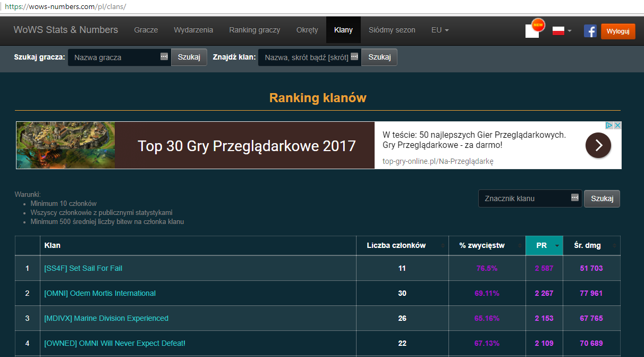Open the Facebook page icon
Screen dimensions: 644x357
(x=590, y=31)
